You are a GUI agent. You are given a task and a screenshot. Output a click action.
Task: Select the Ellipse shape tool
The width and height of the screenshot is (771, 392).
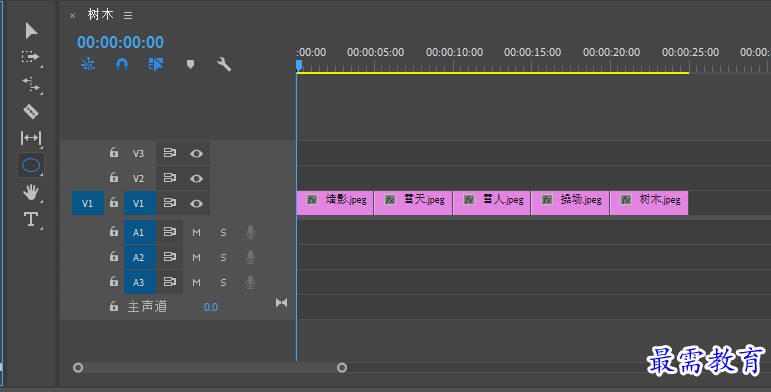tap(31, 165)
